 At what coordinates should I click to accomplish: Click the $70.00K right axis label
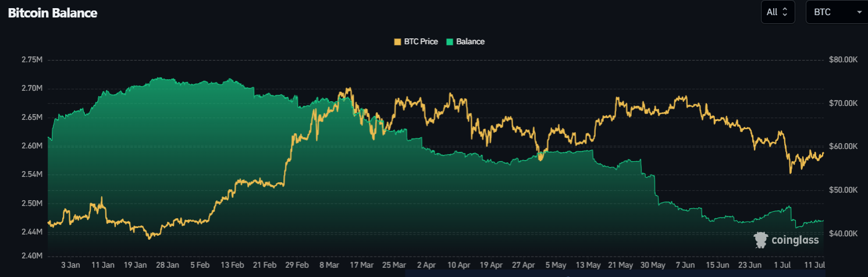[842, 104]
